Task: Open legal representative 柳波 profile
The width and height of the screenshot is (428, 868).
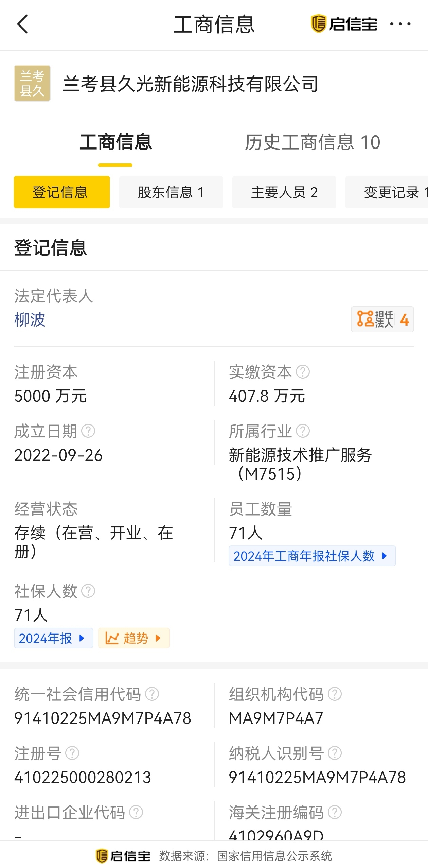Action: point(30,320)
